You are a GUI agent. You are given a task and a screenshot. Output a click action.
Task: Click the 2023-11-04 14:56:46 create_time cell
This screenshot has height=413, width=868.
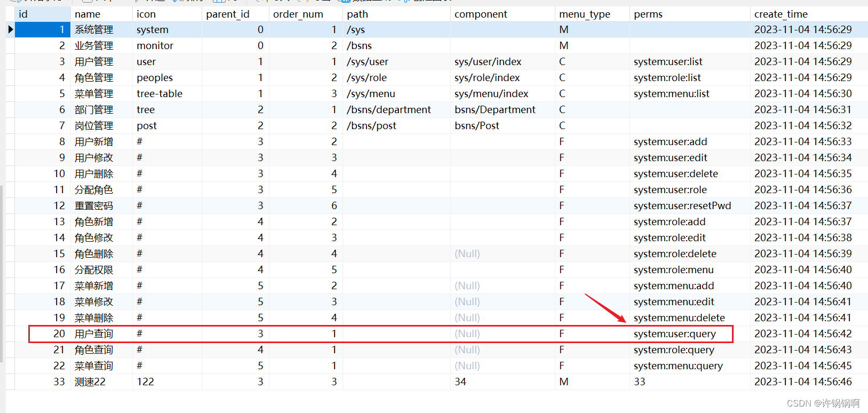point(809,382)
